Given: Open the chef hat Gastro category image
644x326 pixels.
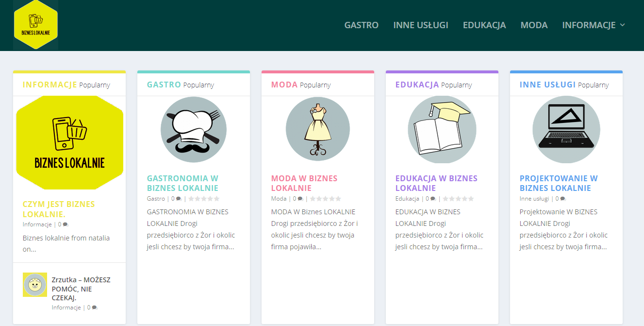Looking at the screenshot, I should tap(194, 130).
